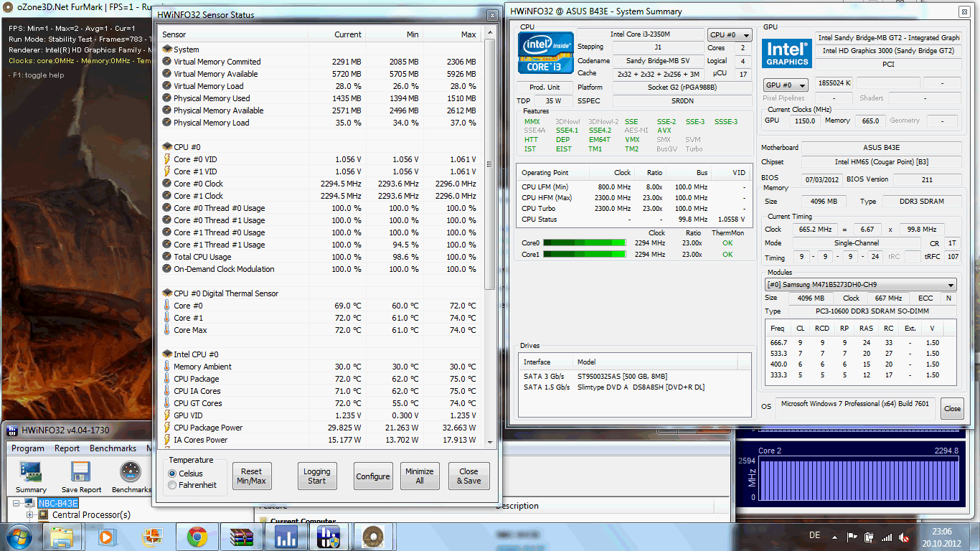Switch to HWiNFO32 taskbar icon with shield
This screenshot has width=980, height=551.
(x=329, y=537)
